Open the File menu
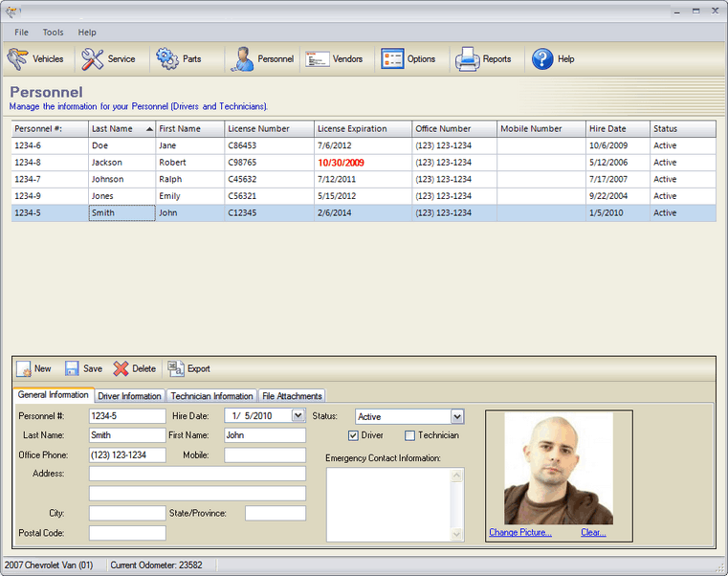This screenshot has width=728, height=576. pyautogui.click(x=21, y=32)
